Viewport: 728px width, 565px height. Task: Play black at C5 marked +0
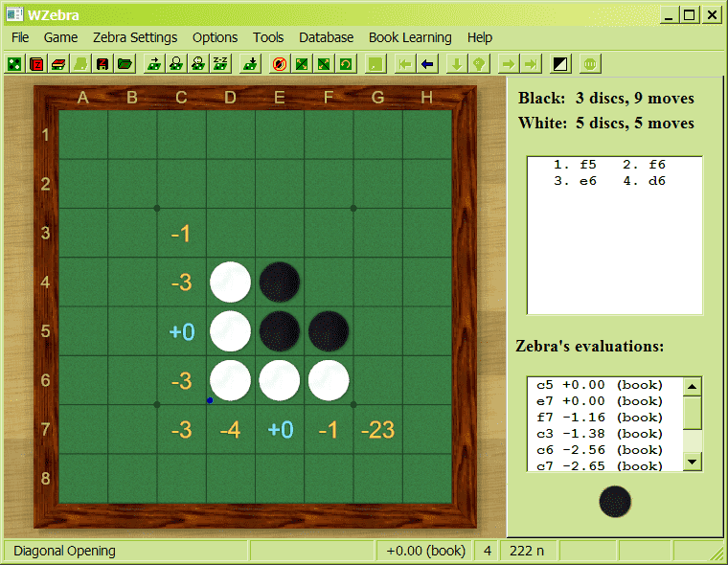(x=182, y=331)
